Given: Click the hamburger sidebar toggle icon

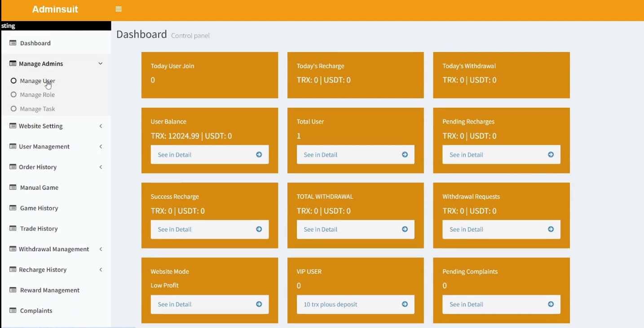Looking at the screenshot, I should pos(119,9).
